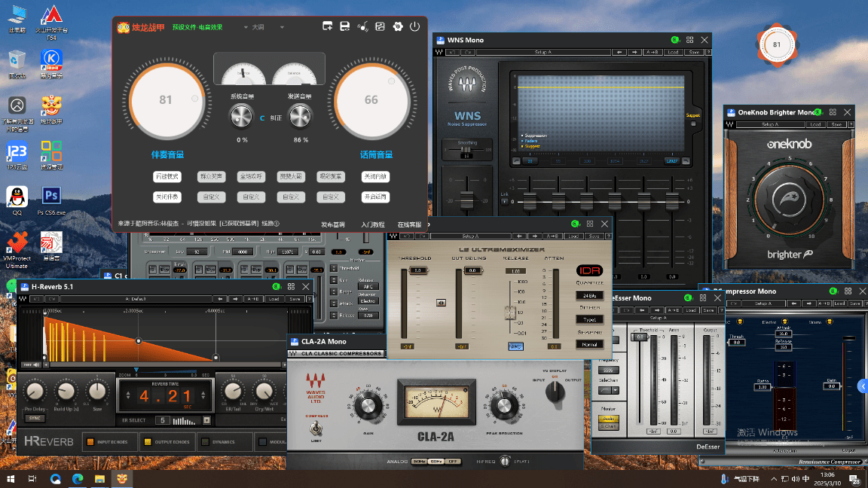Image resolution: width=868 pixels, height=488 pixels.
Task: Click the grid icon in WNS Mono title bar
Action: tap(689, 40)
